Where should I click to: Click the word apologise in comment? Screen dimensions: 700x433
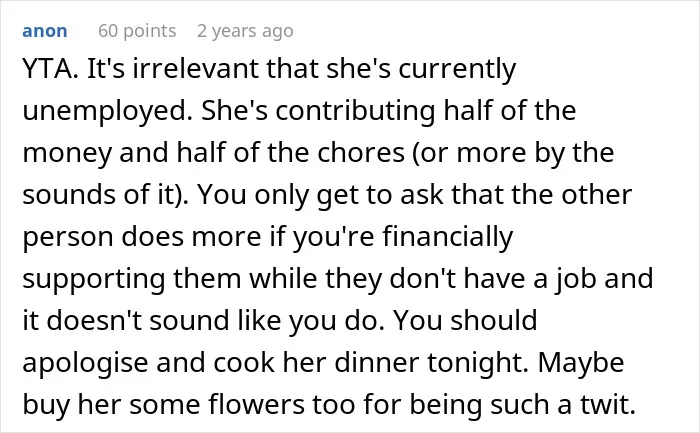coord(85,363)
